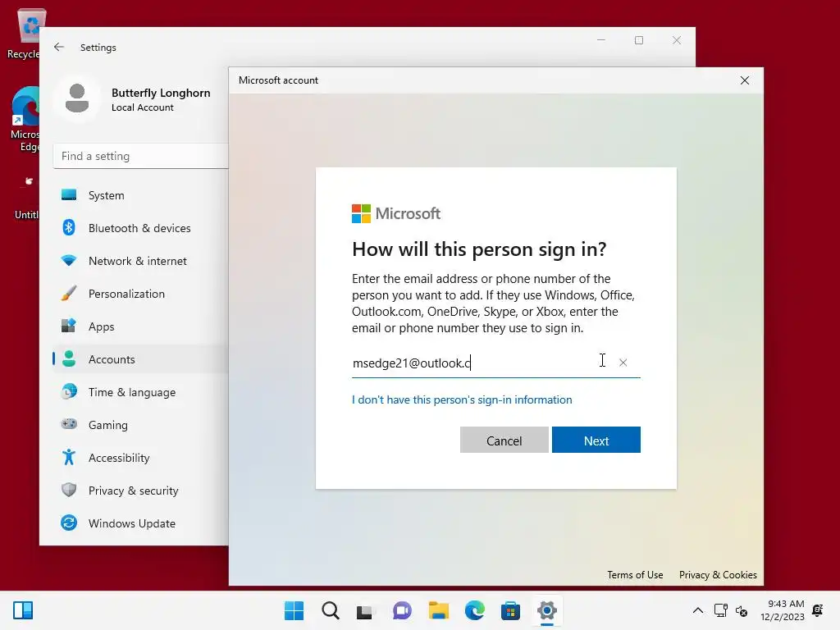Click the network status tray icon

(720, 610)
